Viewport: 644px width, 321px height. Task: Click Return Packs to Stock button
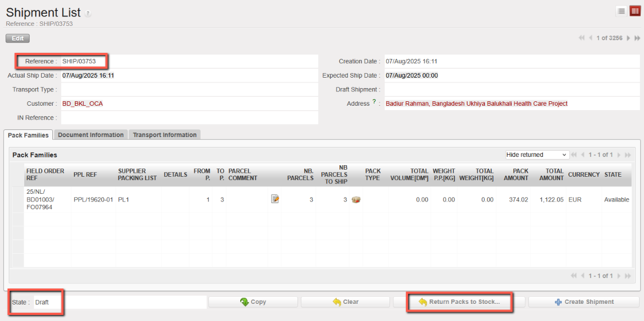(459, 302)
